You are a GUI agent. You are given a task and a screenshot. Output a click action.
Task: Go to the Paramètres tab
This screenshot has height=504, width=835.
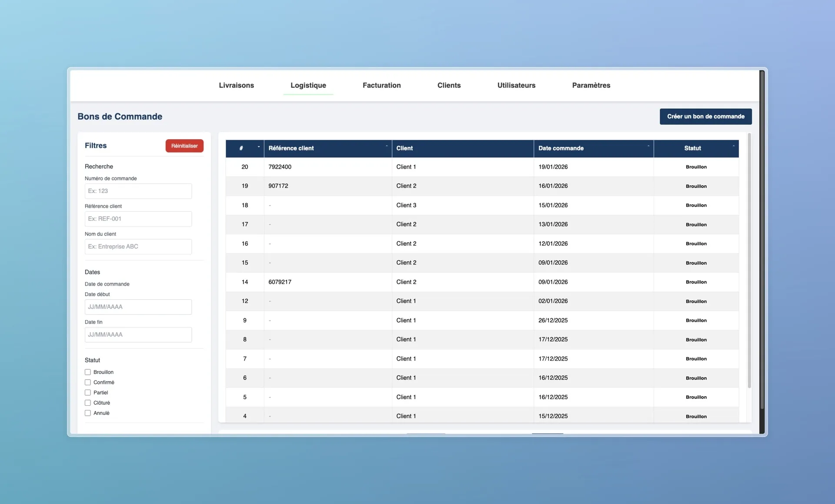(x=591, y=85)
